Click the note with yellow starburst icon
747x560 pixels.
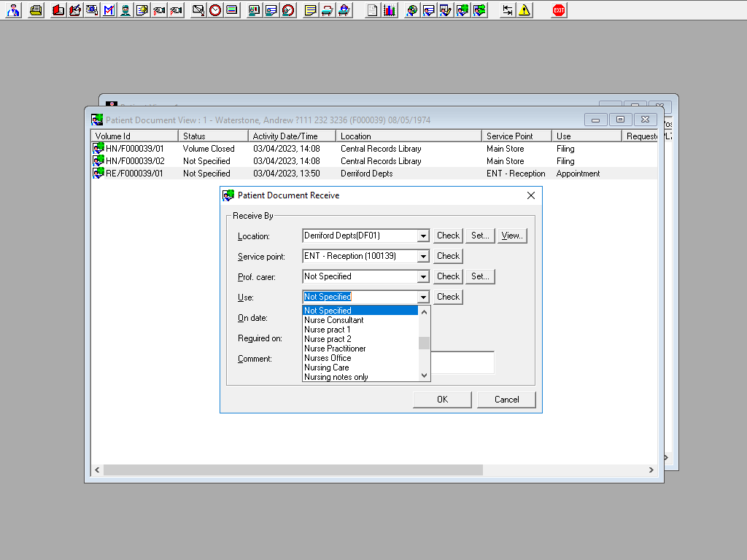[x=142, y=10]
